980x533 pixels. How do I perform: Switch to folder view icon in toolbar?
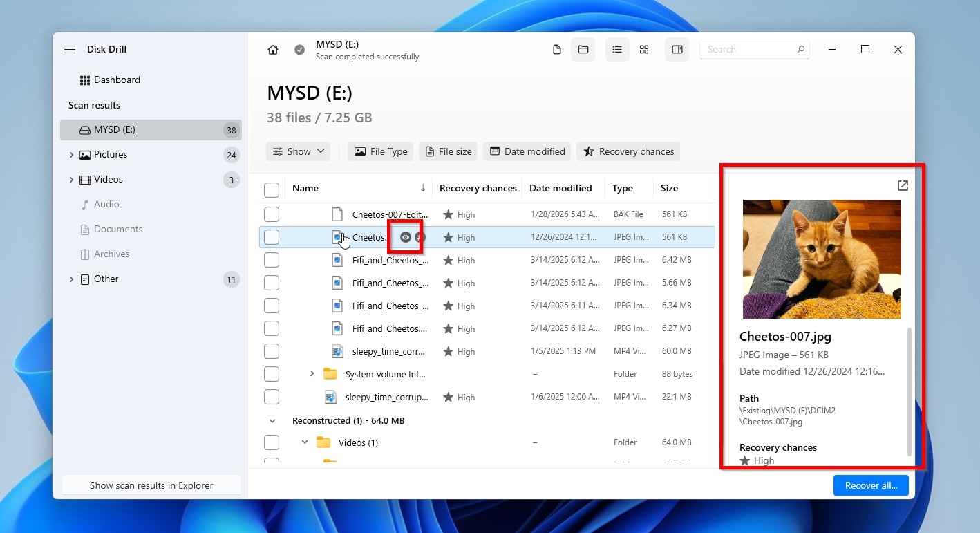coord(583,50)
